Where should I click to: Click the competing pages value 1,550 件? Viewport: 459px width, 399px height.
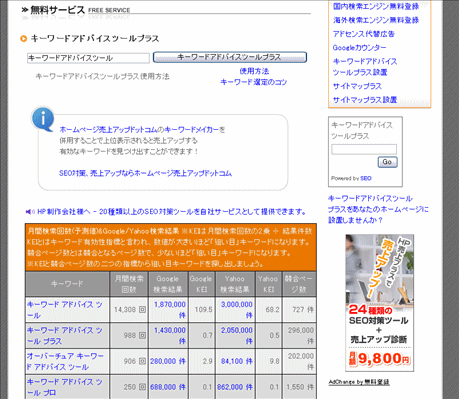[300, 387]
